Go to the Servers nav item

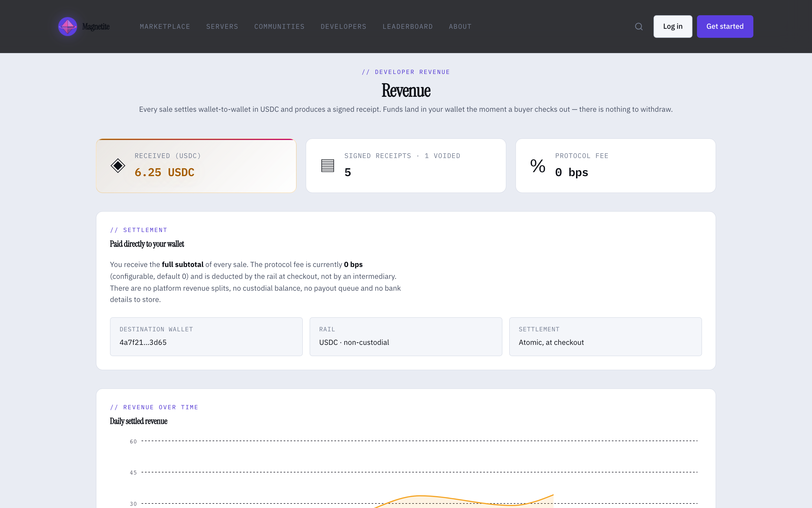(222, 27)
